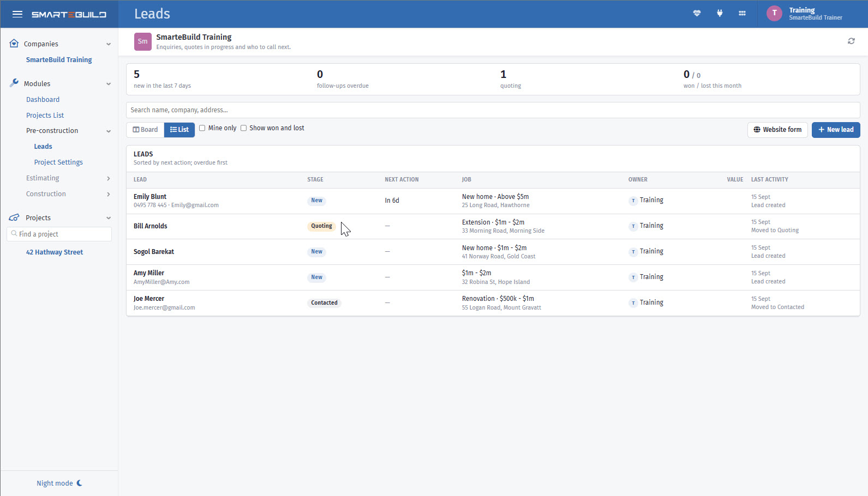Open the hamburger navigation menu
868x496 pixels.
click(17, 14)
